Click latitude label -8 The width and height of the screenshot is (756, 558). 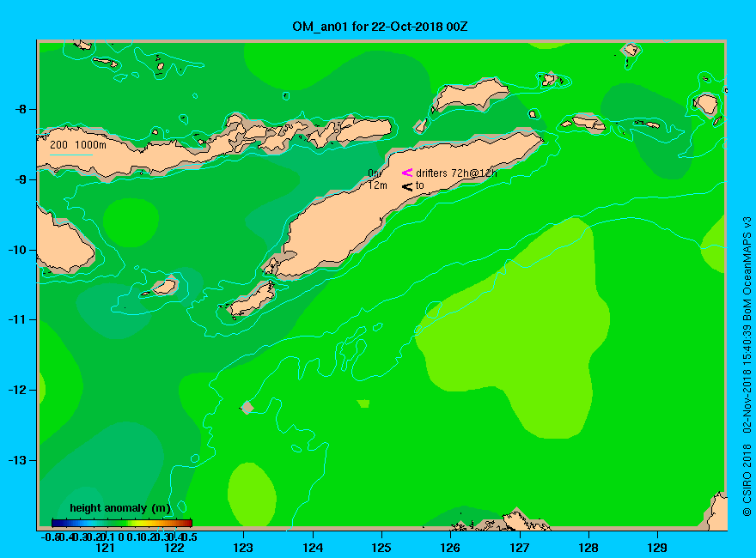pos(21,109)
